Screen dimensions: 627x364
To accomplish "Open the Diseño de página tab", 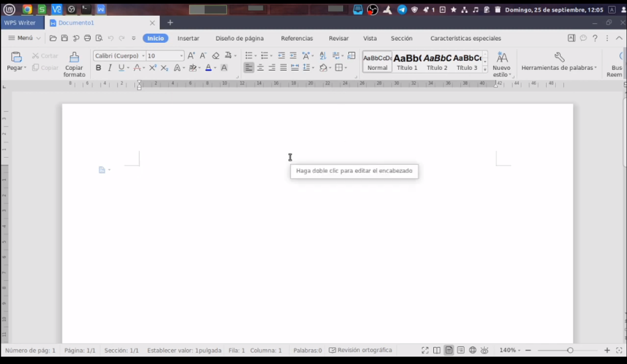I will [x=240, y=39].
